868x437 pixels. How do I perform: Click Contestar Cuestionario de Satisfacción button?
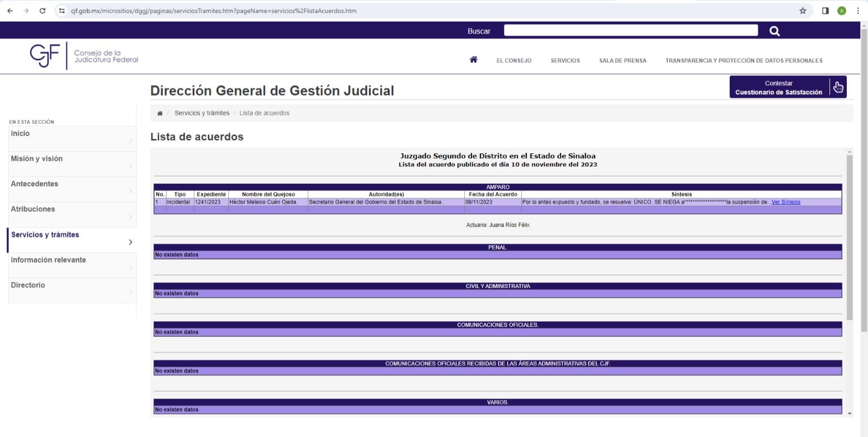click(788, 87)
